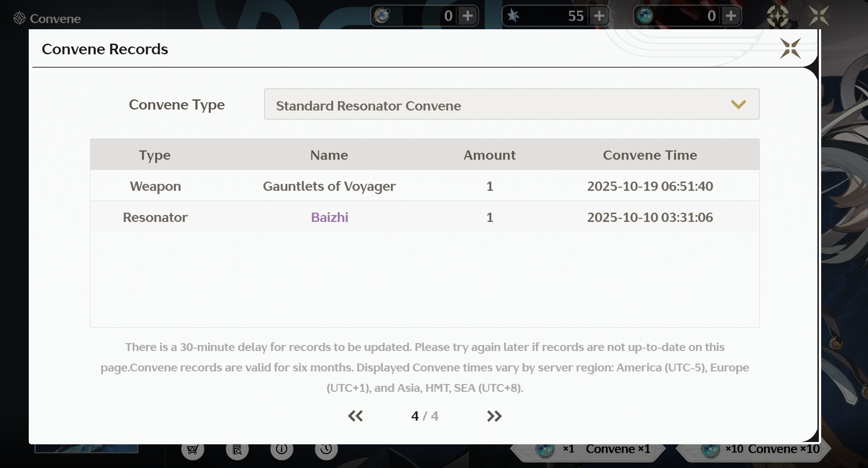Image resolution: width=868 pixels, height=468 pixels.
Task: Click the Resonator type cell
Action: click(155, 217)
